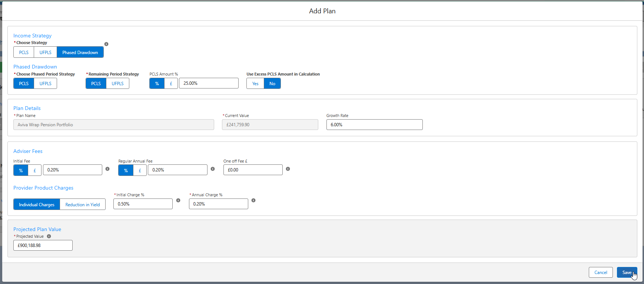The height and width of the screenshot is (284, 644).
Task: Click the PCLS Amount % input field
Action: [x=209, y=83]
